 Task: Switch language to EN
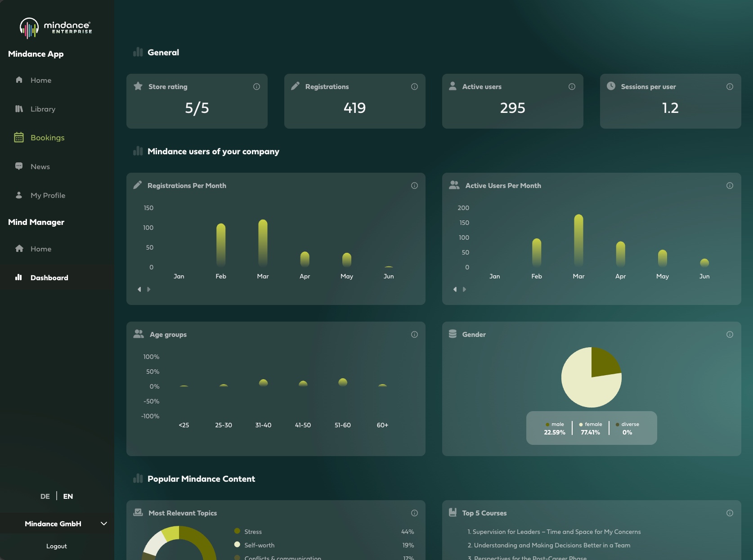point(68,496)
